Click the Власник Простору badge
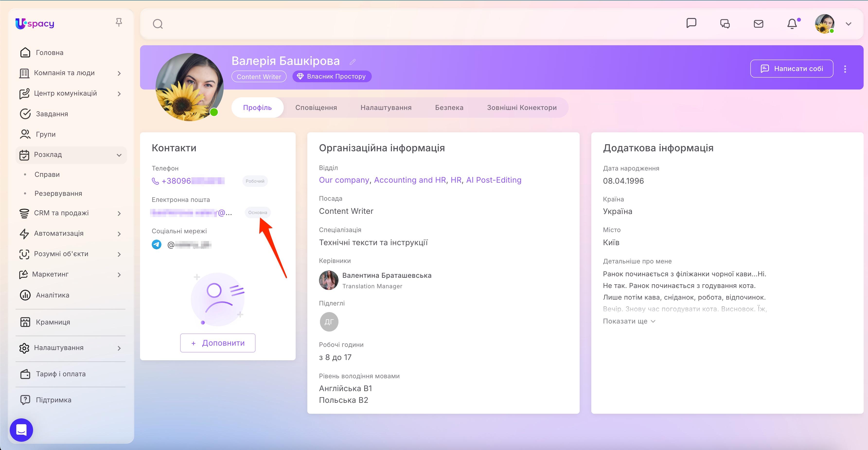This screenshot has height=450, width=868. [x=332, y=77]
